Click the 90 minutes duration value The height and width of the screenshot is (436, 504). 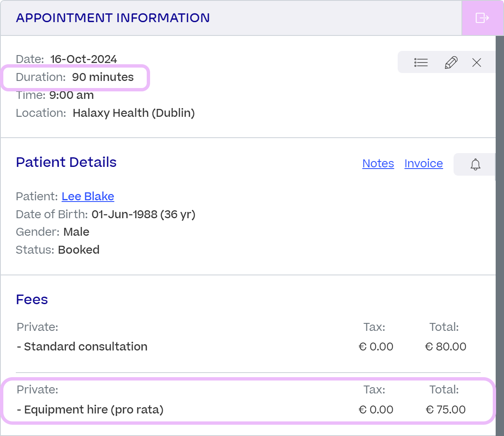click(103, 77)
